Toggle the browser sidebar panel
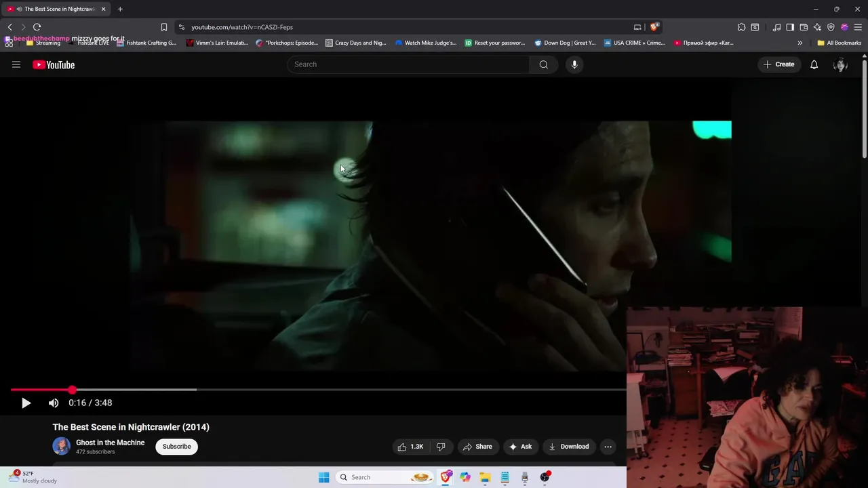The width and height of the screenshot is (868, 488). [x=790, y=27]
